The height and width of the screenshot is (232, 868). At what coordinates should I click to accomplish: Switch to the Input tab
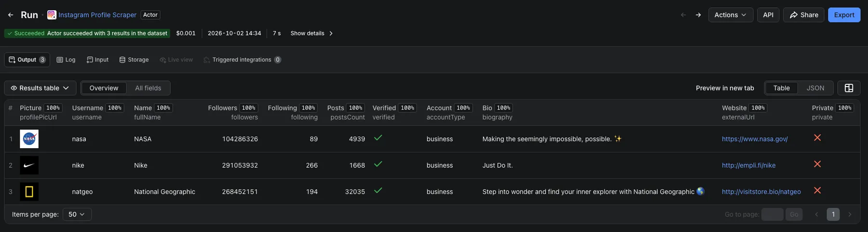(97, 60)
